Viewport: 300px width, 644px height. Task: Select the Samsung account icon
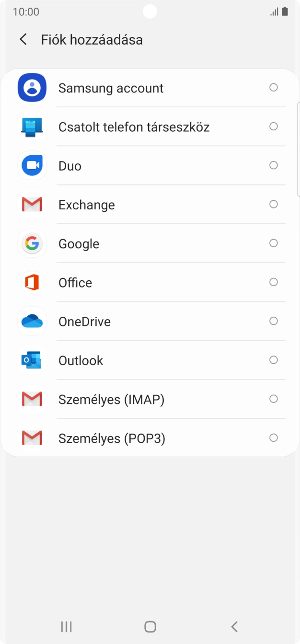click(x=32, y=88)
